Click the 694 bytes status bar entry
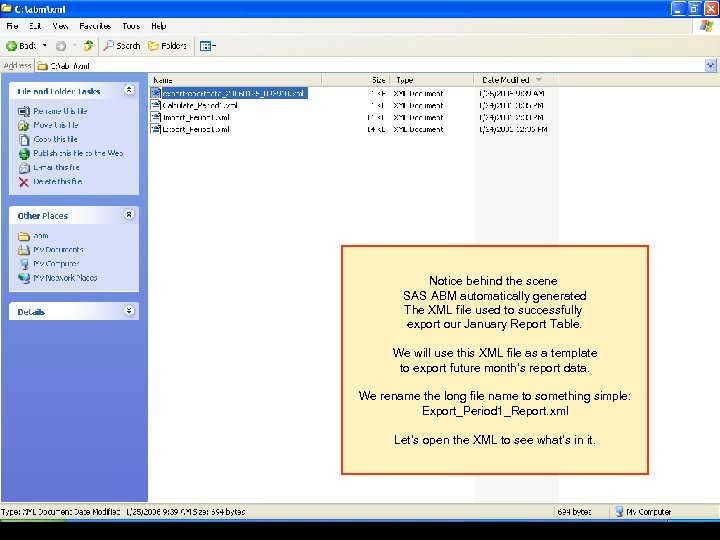Screen dimensions: 720x540 pyautogui.click(x=574, y=512)
